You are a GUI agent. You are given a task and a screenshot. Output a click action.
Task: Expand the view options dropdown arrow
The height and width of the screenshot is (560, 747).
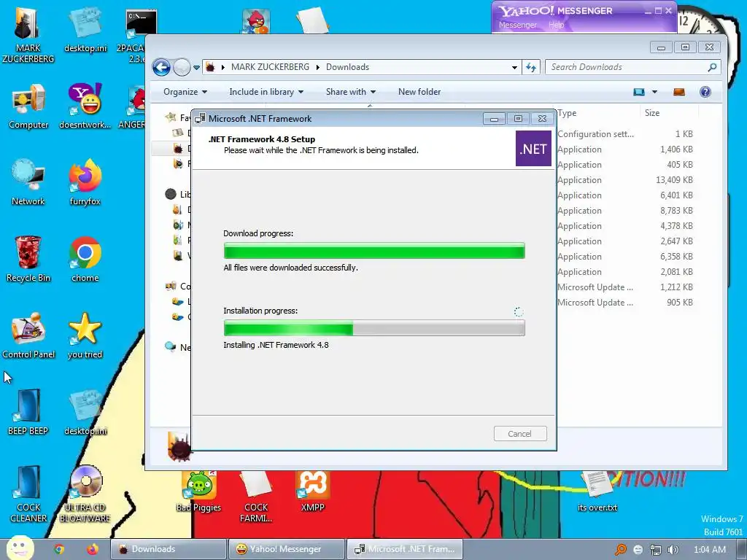tap(654, 92)
